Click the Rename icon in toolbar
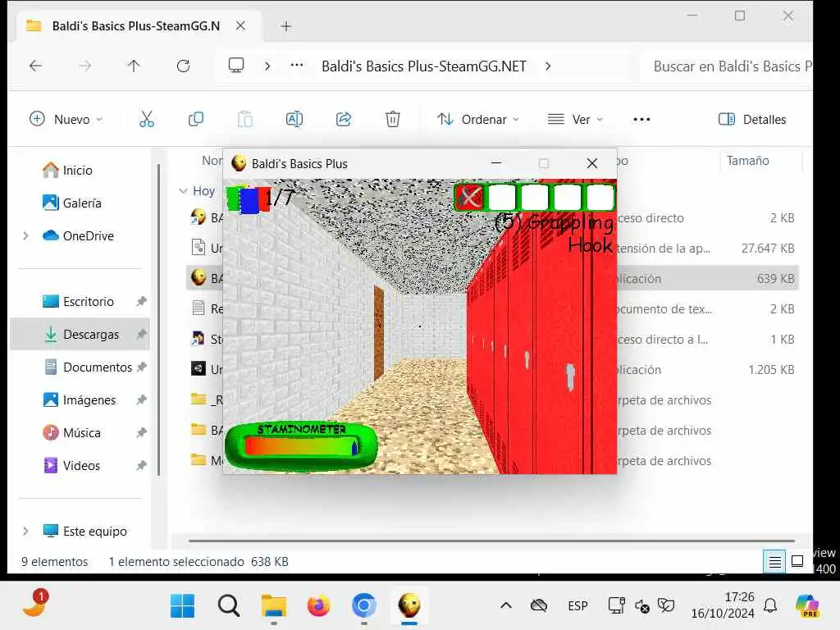The height and width of the screenshot is (630, 840). (x=294, y=119)
